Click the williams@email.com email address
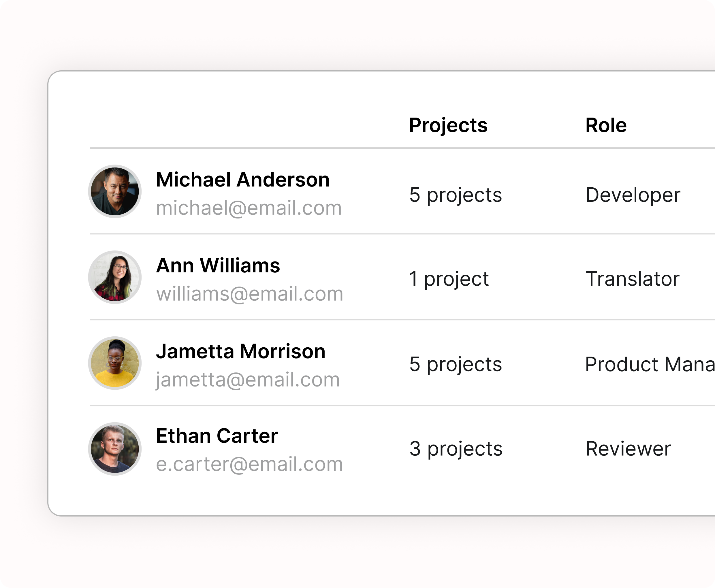 (250, 294)
